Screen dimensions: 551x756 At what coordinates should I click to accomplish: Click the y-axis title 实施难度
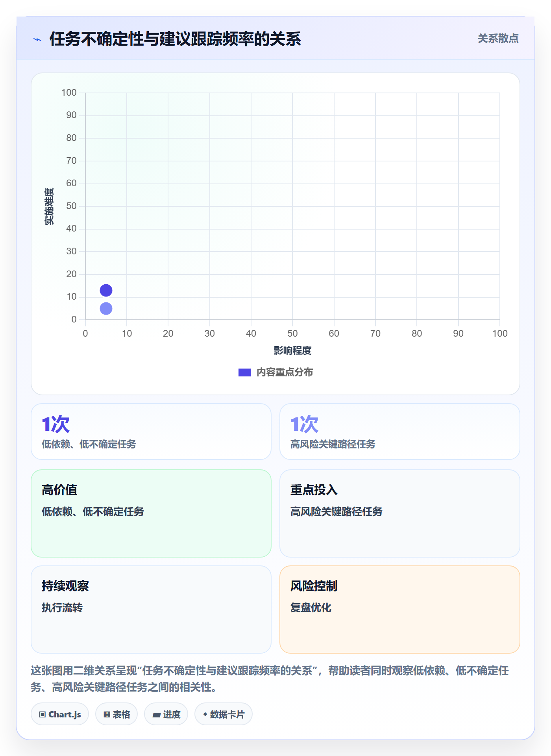[49, 206]
